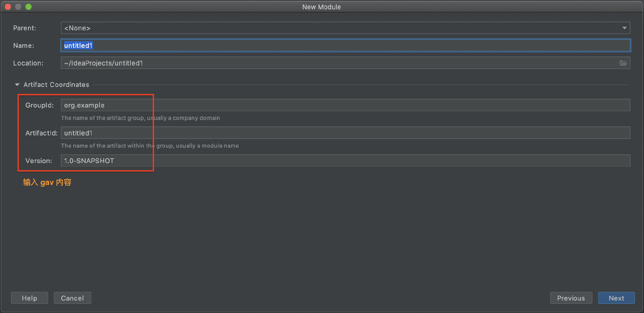Click the ArtifactId hint text about module name
This screenshot has width=644, height=313.
pyautogui.click(x=150, y=146)
